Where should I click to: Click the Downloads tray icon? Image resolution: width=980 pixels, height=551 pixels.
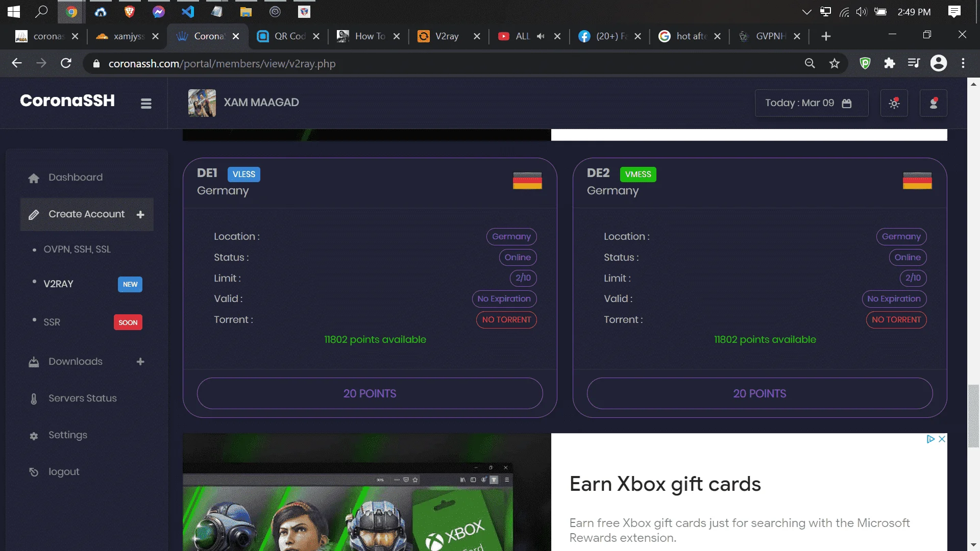tap(34, 362)
